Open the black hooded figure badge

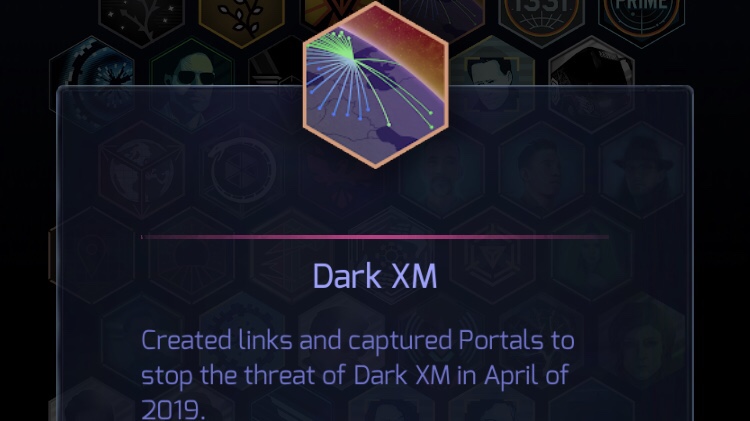tap(592, 84)
